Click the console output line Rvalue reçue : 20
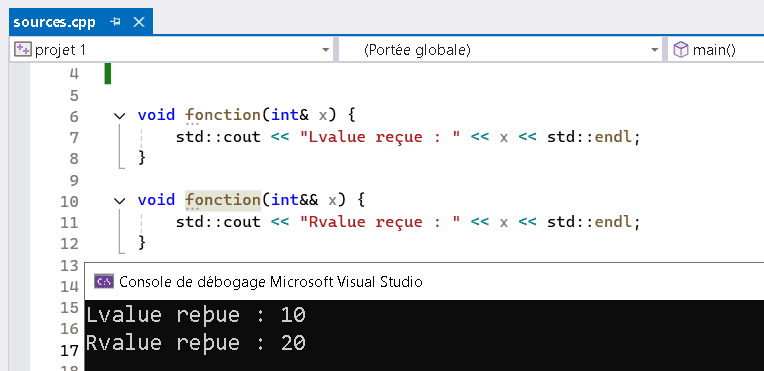The height and width of the screenshot is (371, 764). click(196, 343)
